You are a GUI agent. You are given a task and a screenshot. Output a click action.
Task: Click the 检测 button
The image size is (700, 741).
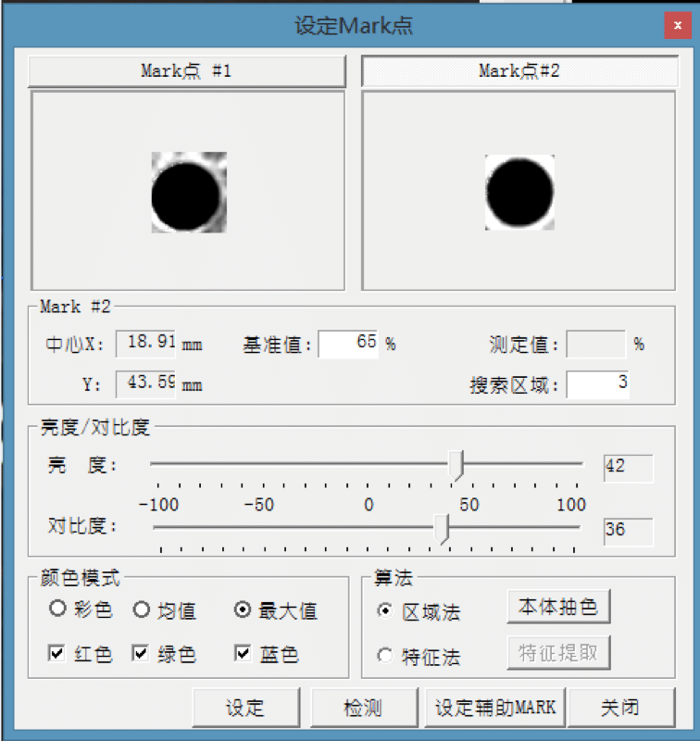click(x=363, y=709)
